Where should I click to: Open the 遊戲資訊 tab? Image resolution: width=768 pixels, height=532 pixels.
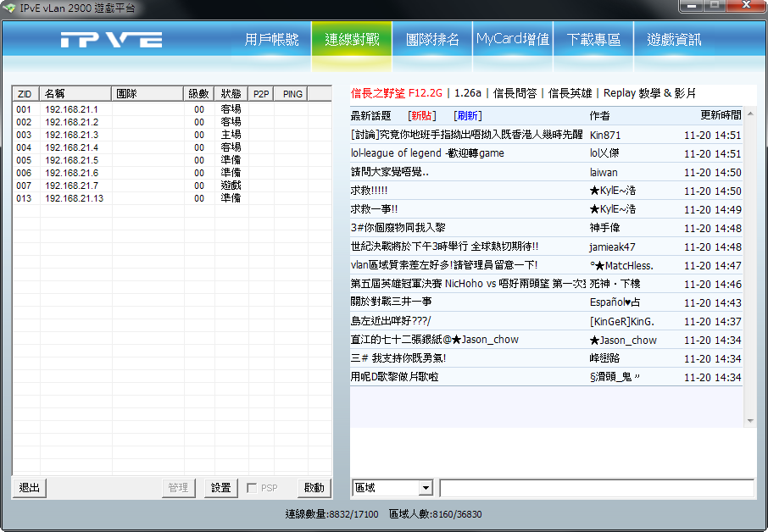[x=674, y=40]
